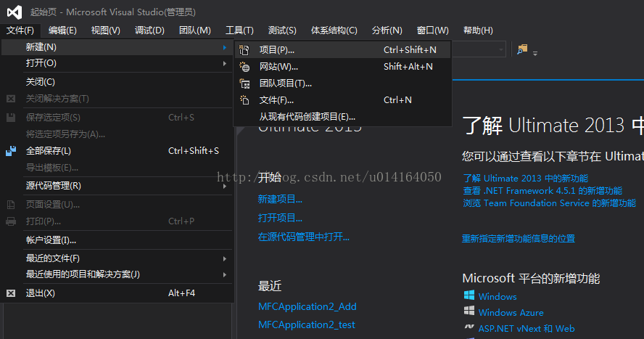The image size is (644, 339).
Task: Choose 从现有代码创建项目(E)...
Action: pyautogui.click(x=343, y=117)
